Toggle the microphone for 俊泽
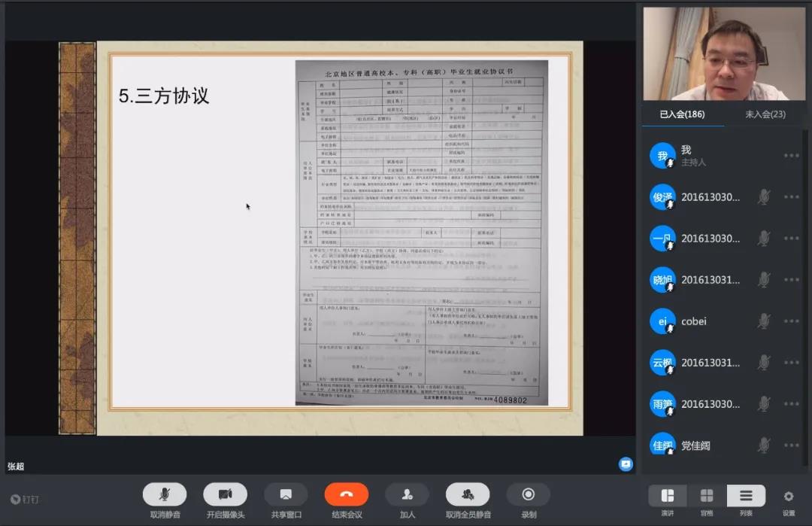The height and width of the screenshot is (526, 812). 764,197
